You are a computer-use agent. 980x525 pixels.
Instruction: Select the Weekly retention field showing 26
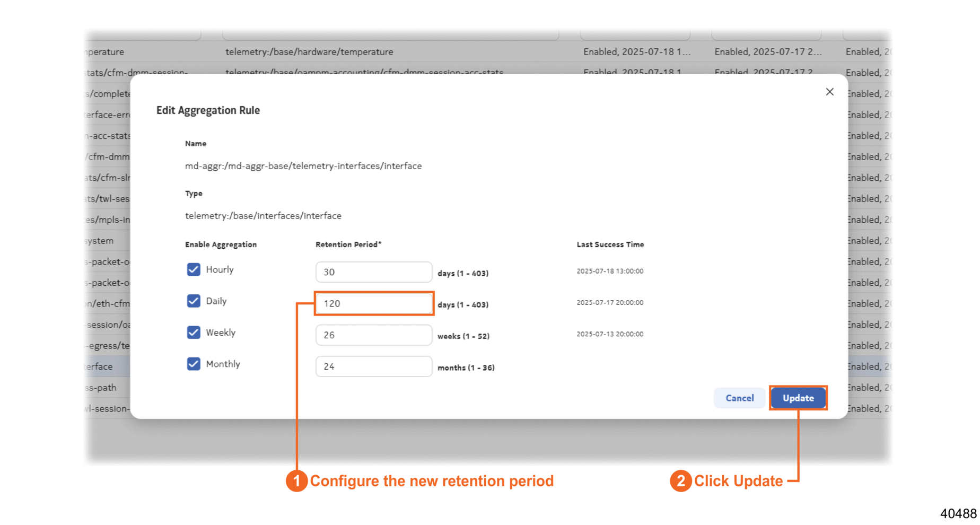373,335
